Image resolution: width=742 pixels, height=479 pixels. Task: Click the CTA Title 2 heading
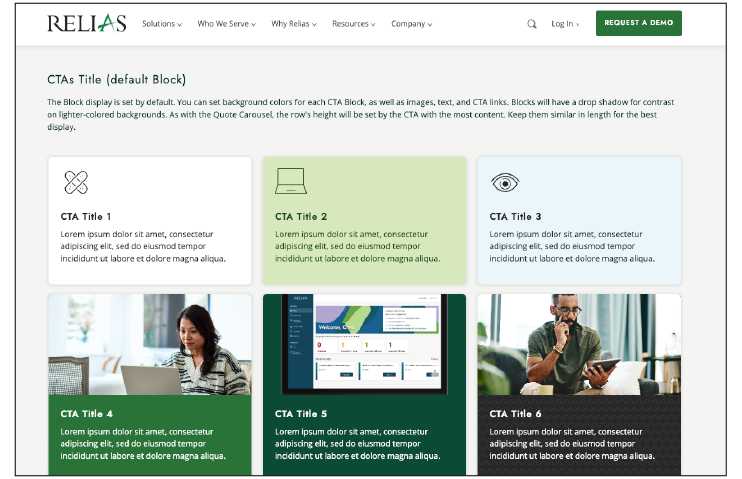point(301,216)
